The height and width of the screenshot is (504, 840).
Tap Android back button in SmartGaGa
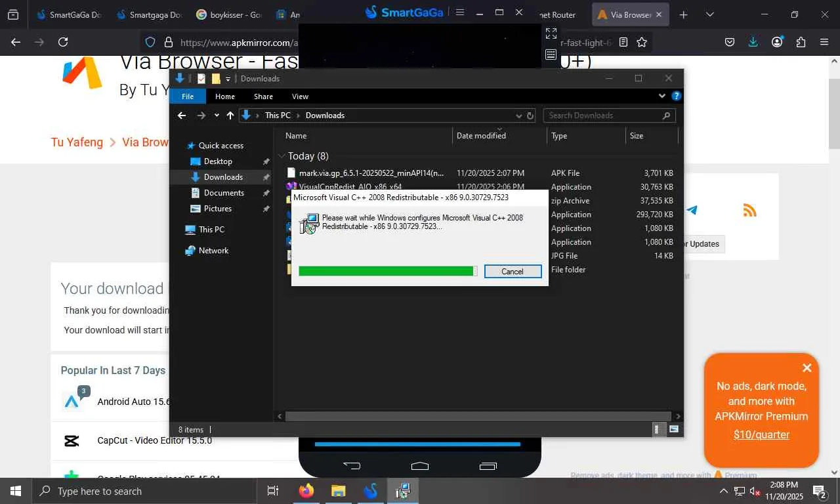(352, 466)
